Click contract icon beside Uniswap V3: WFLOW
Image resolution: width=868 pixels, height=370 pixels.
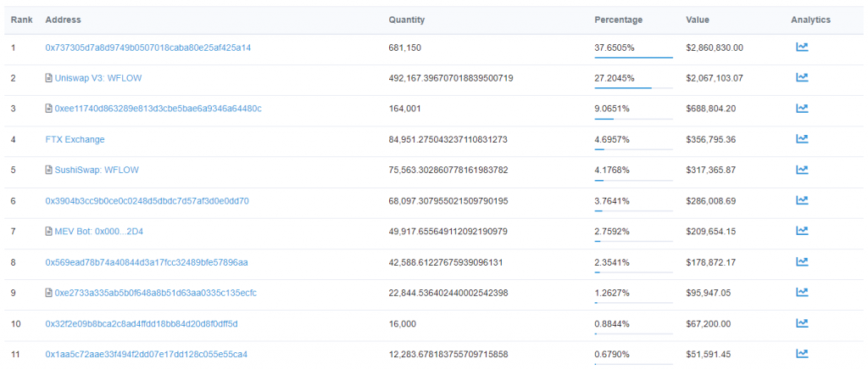tap(48, 78)
